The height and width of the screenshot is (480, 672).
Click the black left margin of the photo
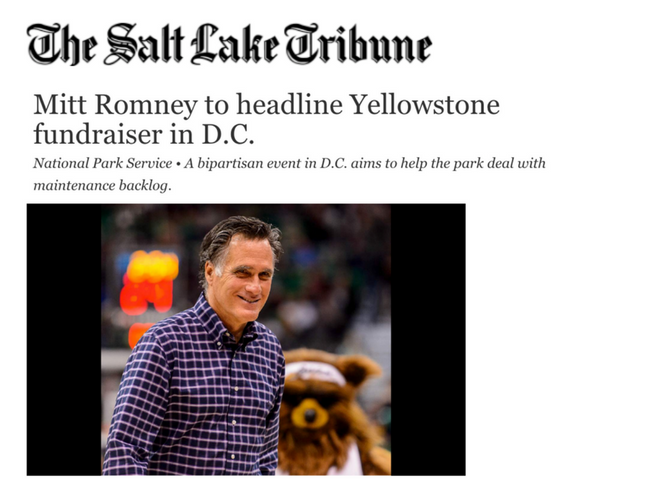click(62, 339)
